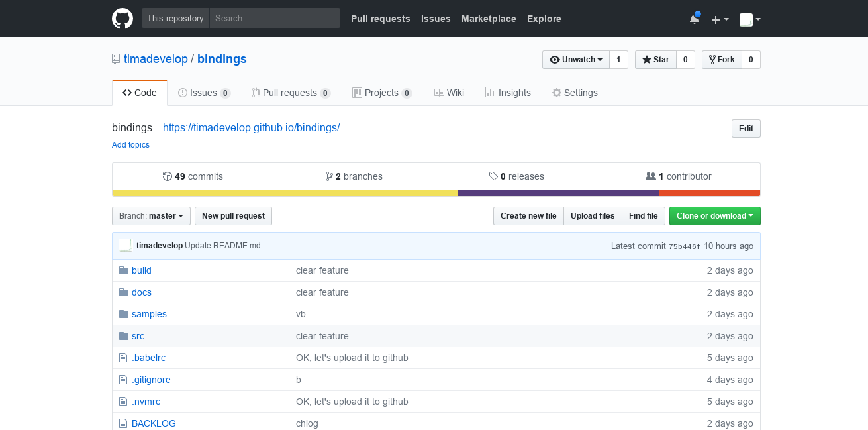This screenshot has width=868, height=430.
Task: Open the timadevelop.github.io/bindings URL
Action: click(251, 127)
